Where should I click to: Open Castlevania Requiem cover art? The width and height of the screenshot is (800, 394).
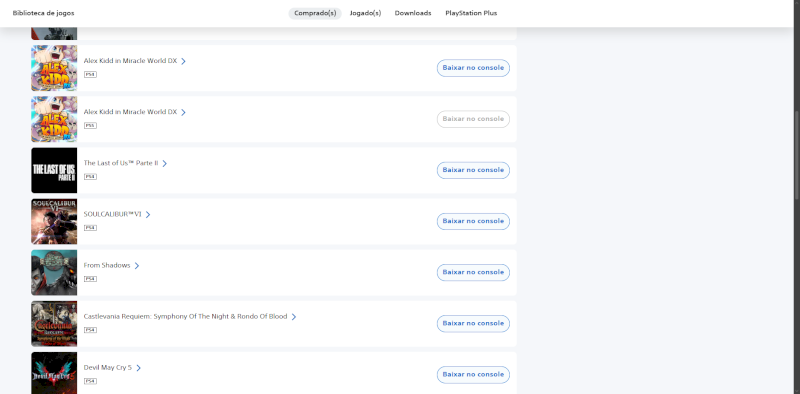click(x=54, y=323)
